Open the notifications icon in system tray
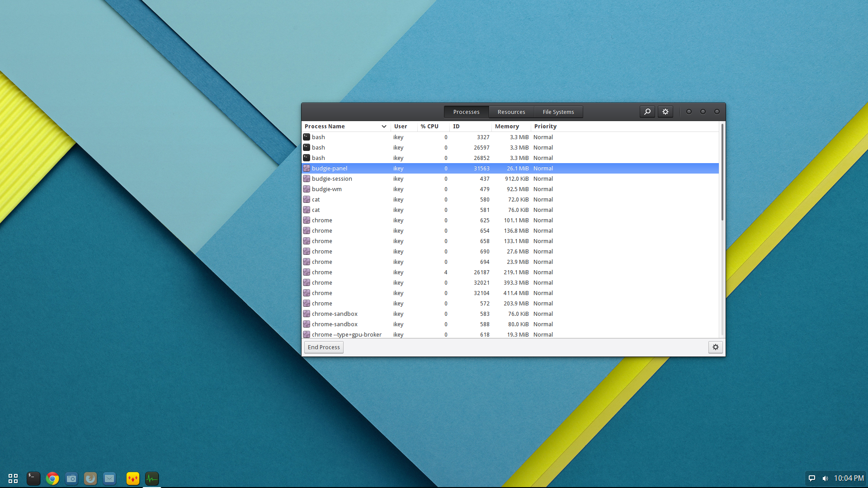Viewport: 868px width, 488px height. click(x=812, y=478)
